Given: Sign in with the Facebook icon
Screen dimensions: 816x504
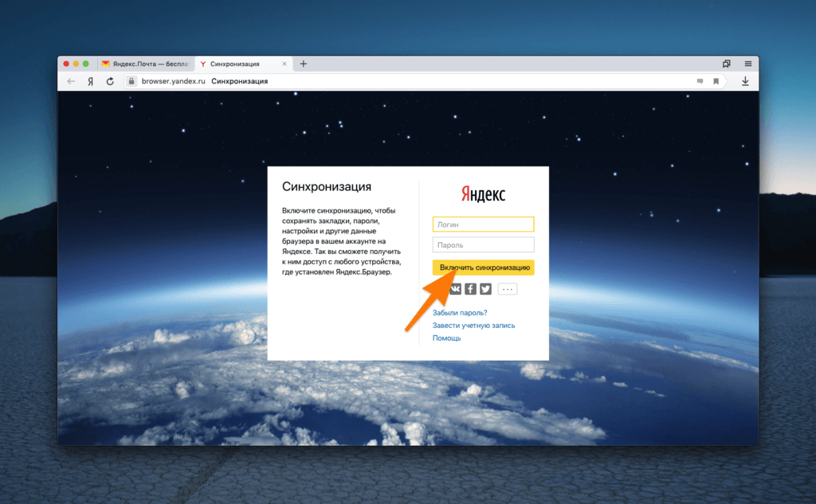Looking at the screenshot, I should click(x=470, y=289).
